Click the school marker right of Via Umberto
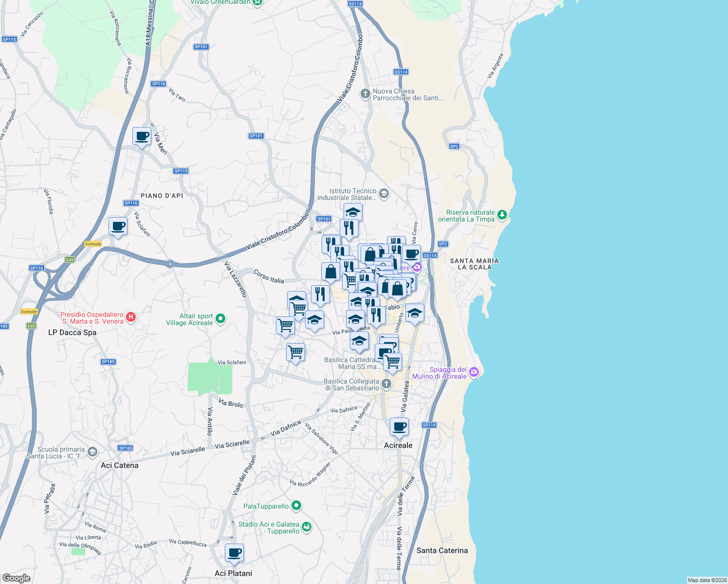This screenshot has width=728, height=584. (x=415, y=314)
